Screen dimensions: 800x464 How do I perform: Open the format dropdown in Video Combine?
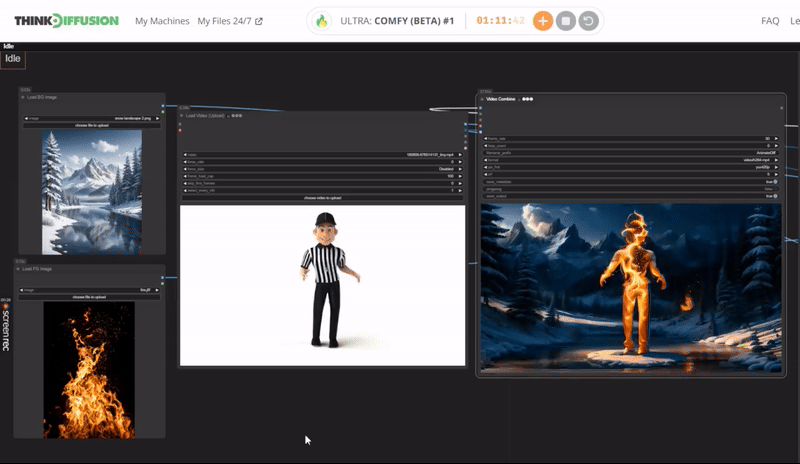pyautogui.click(x=631, y=160)
